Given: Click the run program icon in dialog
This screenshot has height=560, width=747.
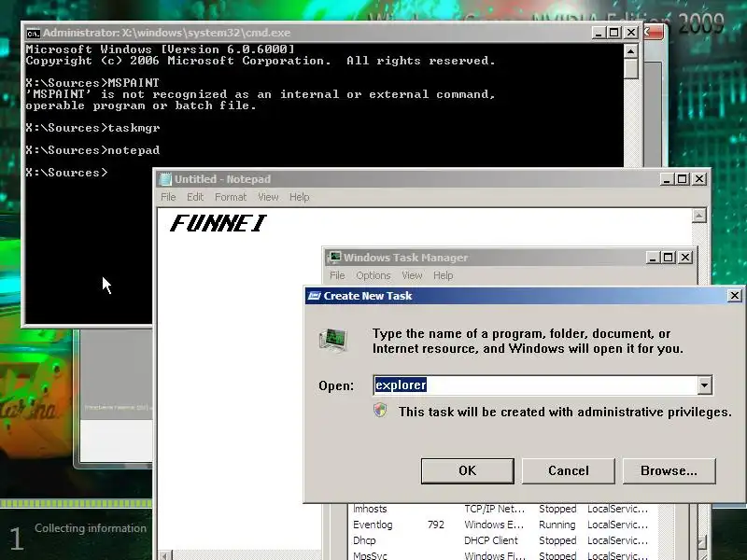Looking at the screenshot, I should [333, 340].
